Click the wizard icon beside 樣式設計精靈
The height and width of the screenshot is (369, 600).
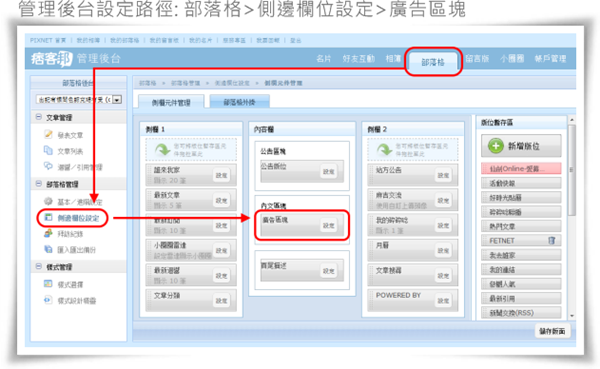point(48,300)
